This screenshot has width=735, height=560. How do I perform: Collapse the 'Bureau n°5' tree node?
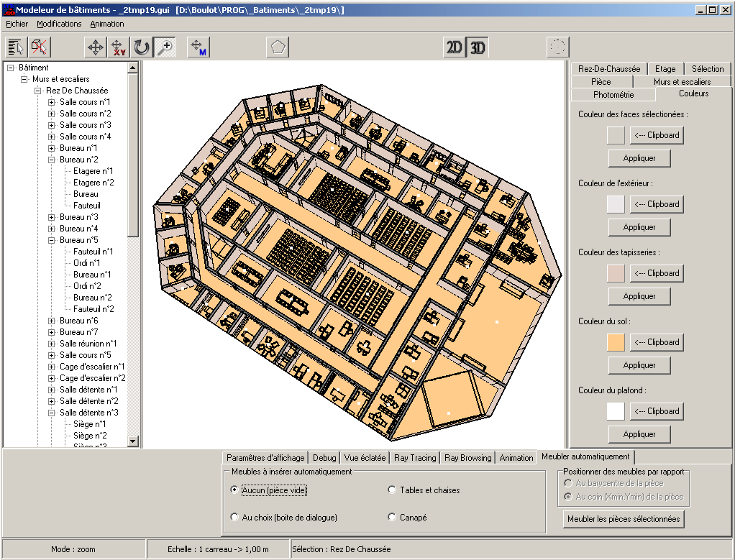[52, 240]
